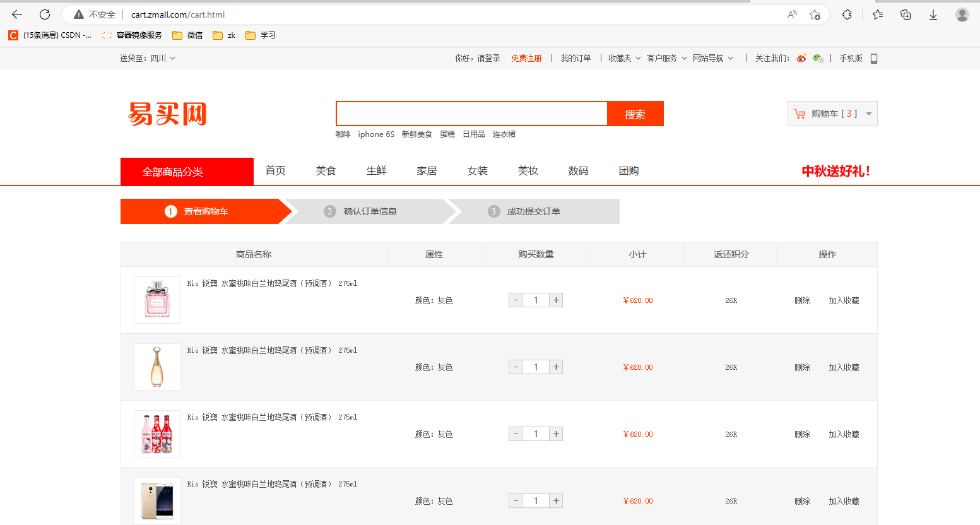Increase quantity for the gold perfume bottle item
The image size is (980, 525).
pyautogui.click(x=556, y=367)
